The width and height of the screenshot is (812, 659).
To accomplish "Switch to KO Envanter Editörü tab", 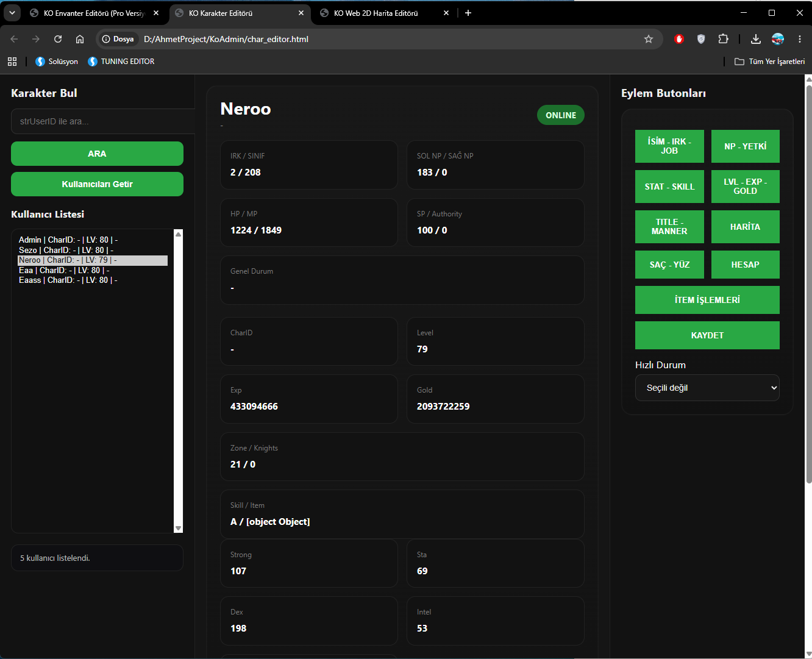I will 94,13.
